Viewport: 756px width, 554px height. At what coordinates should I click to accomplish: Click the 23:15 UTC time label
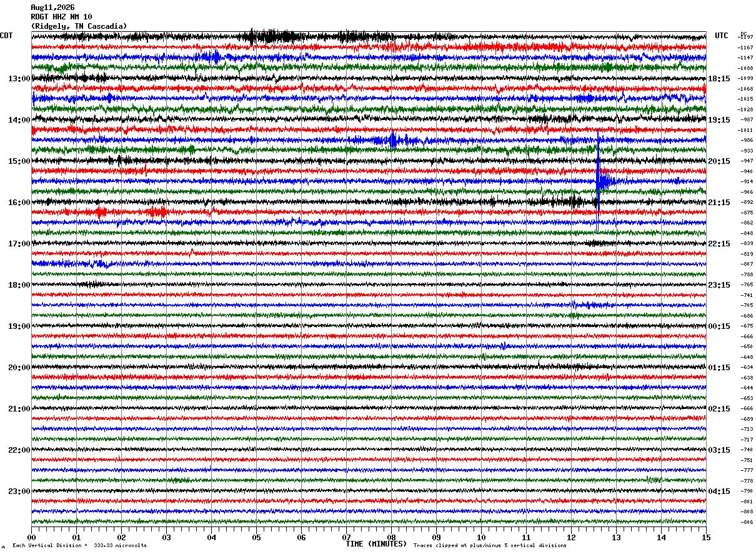pos(719,285)
